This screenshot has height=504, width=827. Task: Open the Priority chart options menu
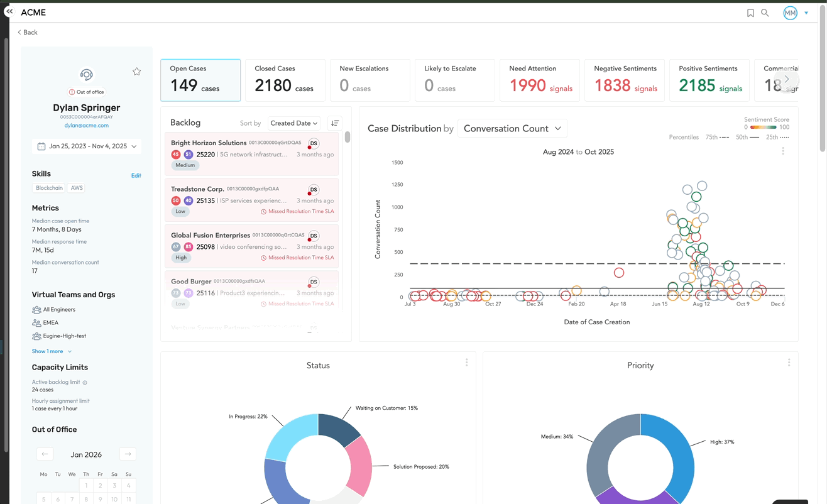(789, 363)
